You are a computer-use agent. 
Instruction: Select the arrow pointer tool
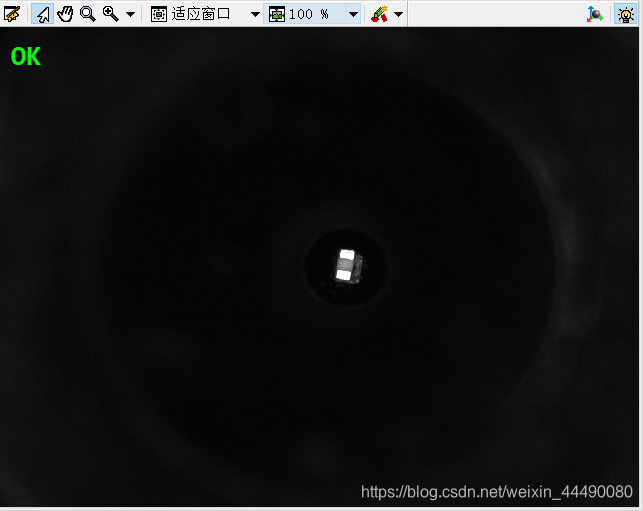coord(43,14)
